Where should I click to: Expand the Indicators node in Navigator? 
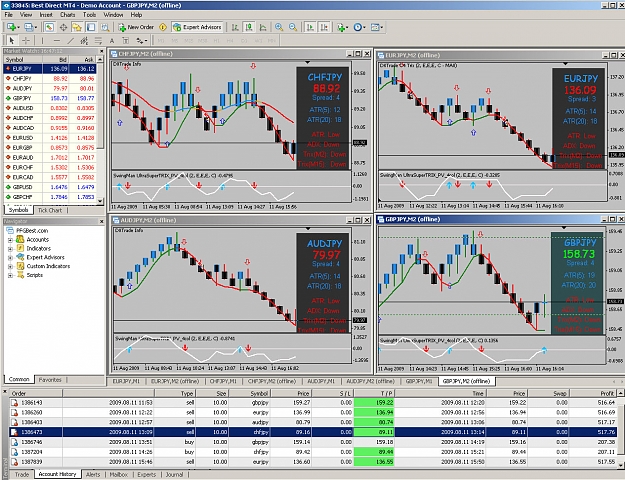point(10,248)
